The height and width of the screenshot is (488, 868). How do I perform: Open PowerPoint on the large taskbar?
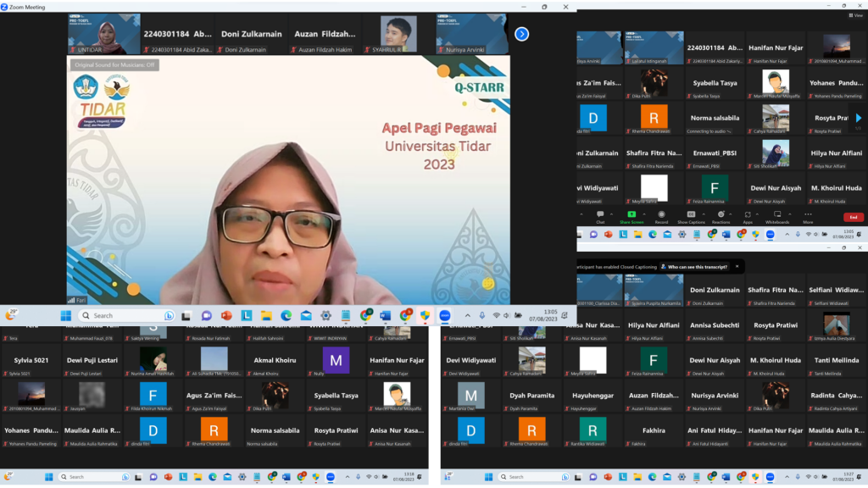(226, 315)
